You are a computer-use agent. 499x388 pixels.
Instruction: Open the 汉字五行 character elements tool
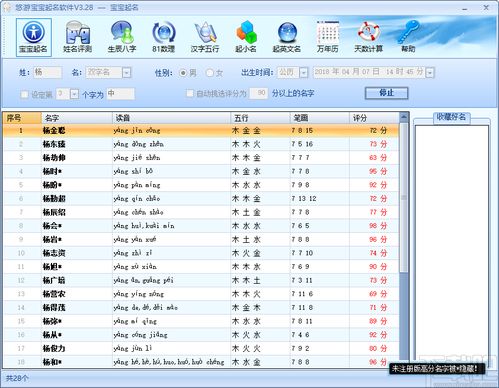pos(205,37)
